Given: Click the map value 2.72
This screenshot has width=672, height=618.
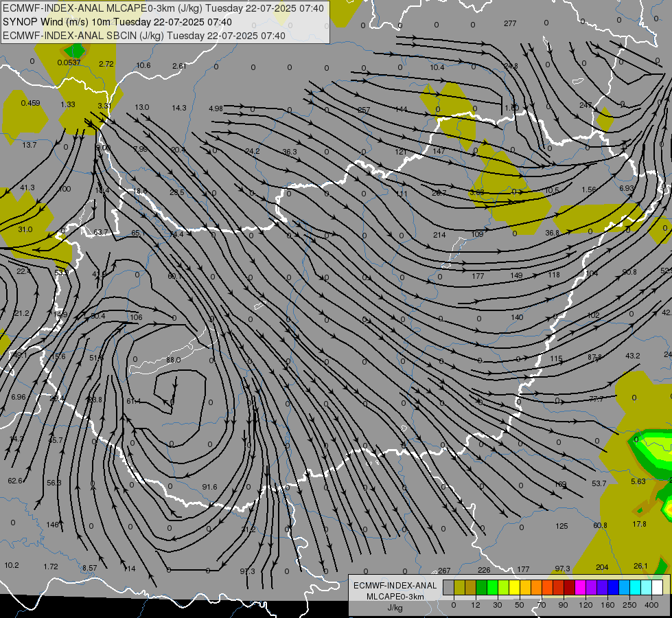Looking at the screenshot, I should 106,64.
